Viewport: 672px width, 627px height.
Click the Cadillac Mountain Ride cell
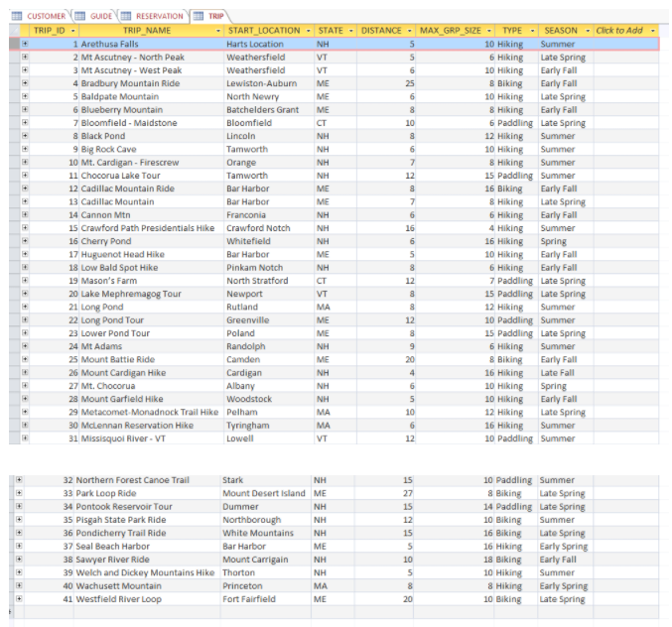click(x=151, y=188)
